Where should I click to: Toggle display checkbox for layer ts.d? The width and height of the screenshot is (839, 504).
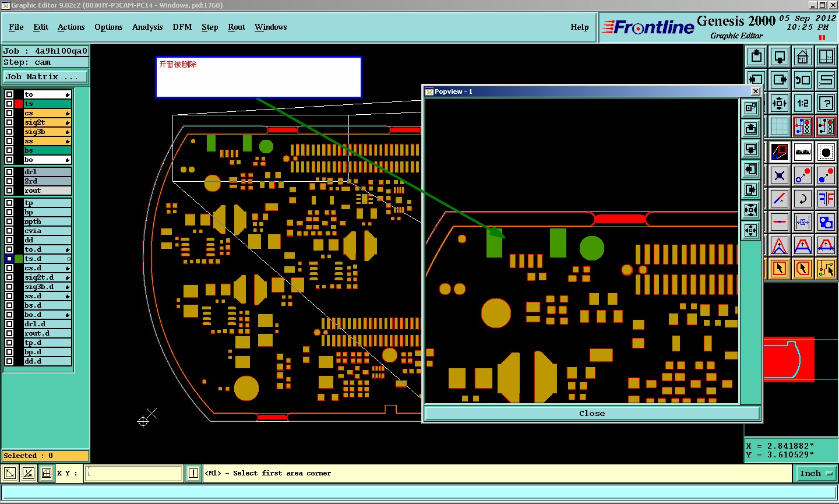[x=10, y=259]
